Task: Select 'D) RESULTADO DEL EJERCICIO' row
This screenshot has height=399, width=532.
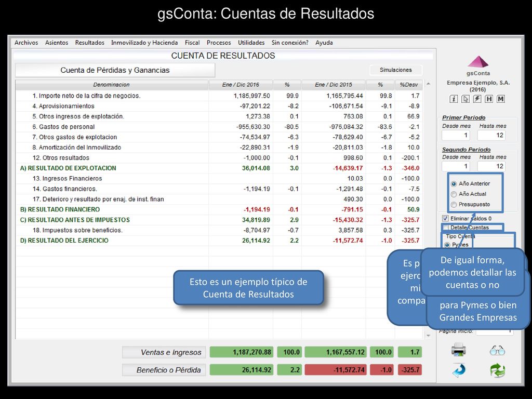Action: click(219, 241)
